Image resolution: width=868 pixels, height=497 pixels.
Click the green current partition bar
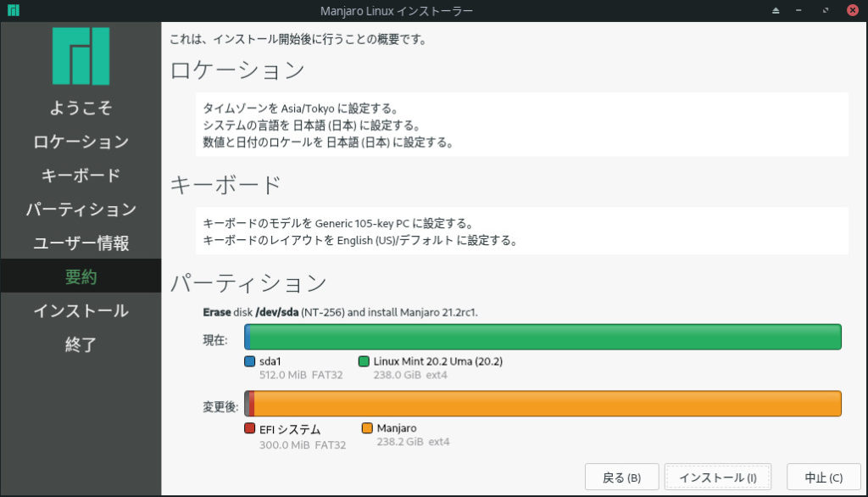(x=542, y=337)
